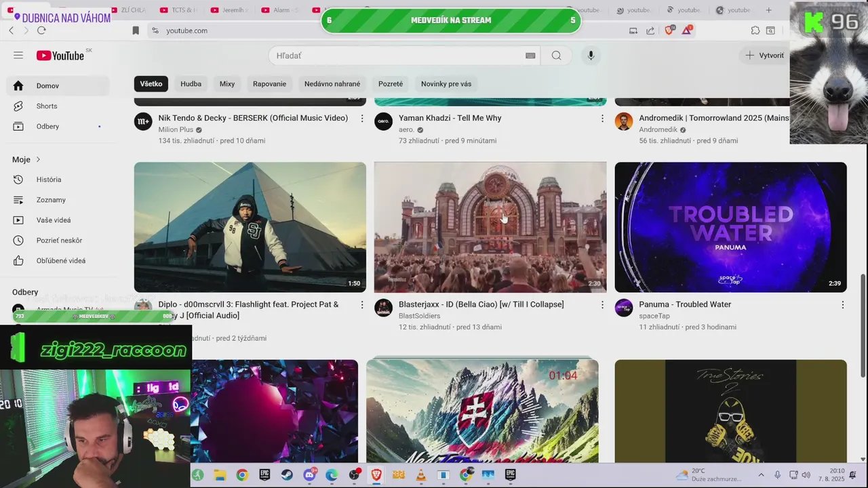This screenshot has width=868, height=488.
Task: Click the aero. channel avatar
Action: [x=383, y=121]
